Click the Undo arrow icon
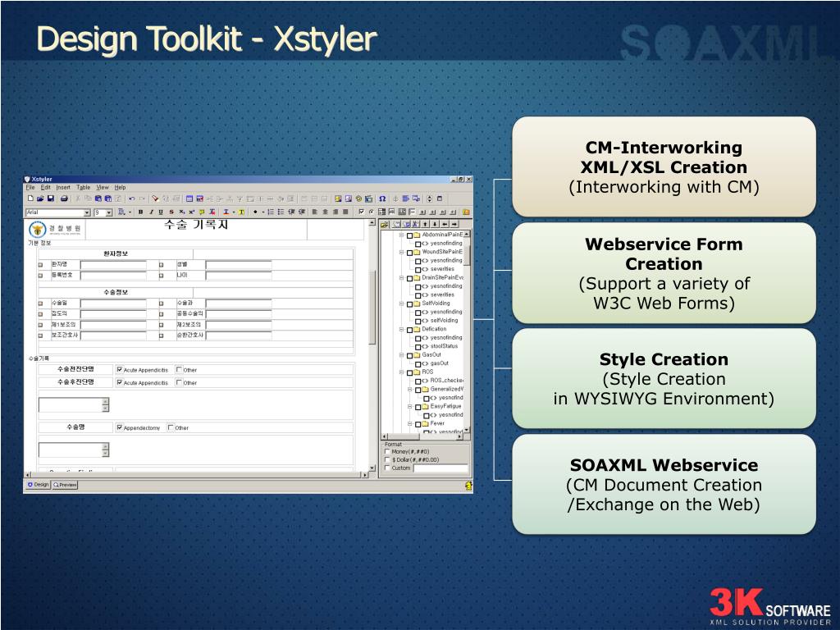This screenshot has height=630, width=840. 132,199
